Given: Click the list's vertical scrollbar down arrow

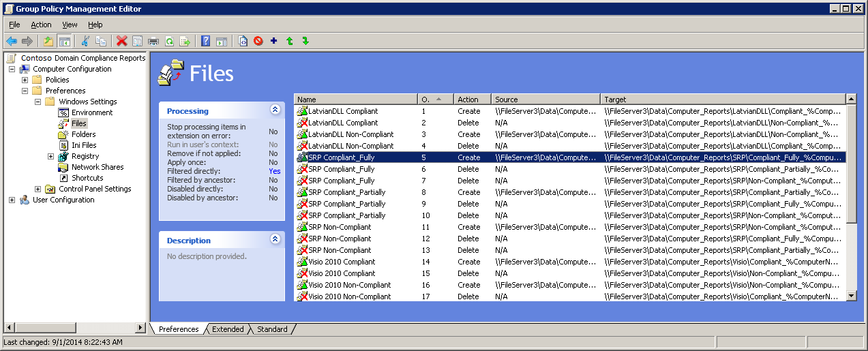Looking at the screenshot, I should [851, 296].
